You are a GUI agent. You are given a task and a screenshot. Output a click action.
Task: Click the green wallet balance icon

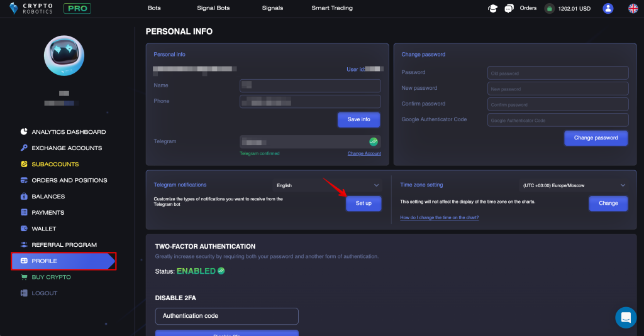click(x=550, y=9)
